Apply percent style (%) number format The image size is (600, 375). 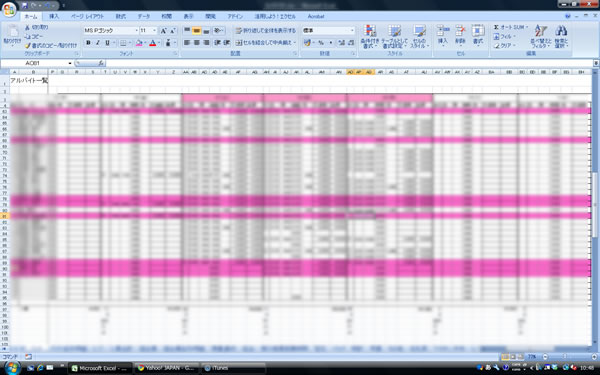pyautogui.click(x=321, y=43)
